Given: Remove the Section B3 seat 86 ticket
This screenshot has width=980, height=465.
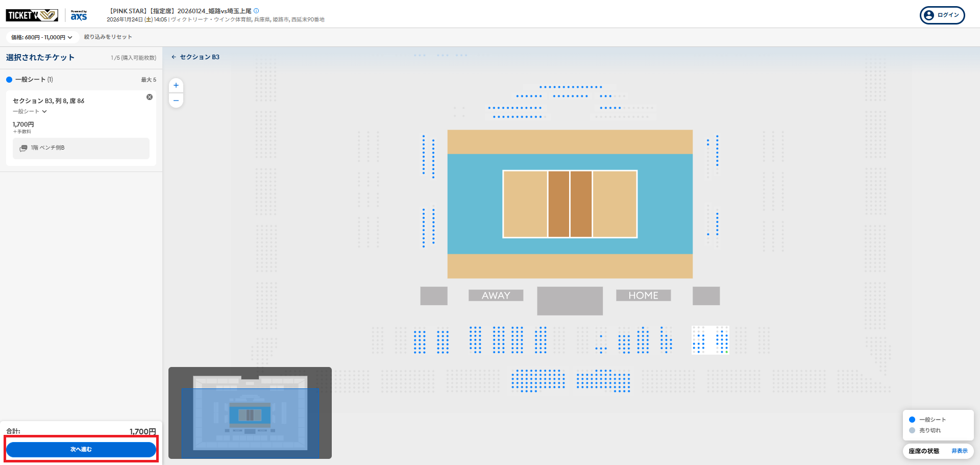Looking at the screenshot, I should [150, 97].
